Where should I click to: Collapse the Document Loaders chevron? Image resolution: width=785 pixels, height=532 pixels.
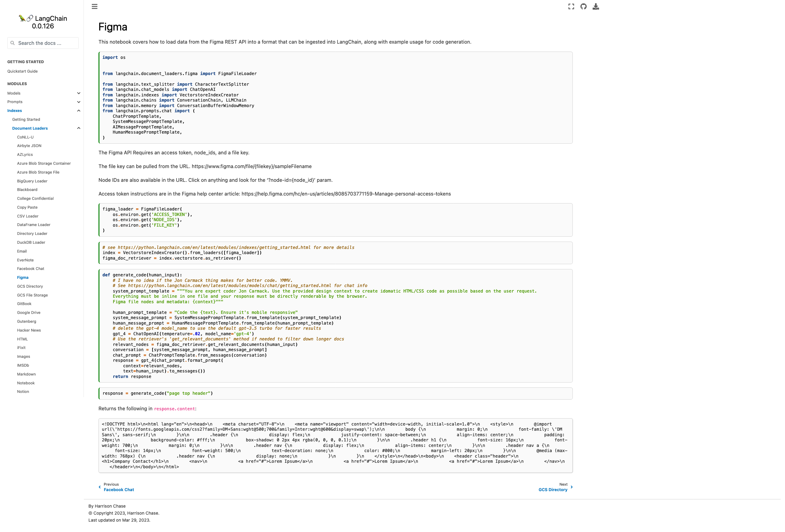[x=79, y=128]
